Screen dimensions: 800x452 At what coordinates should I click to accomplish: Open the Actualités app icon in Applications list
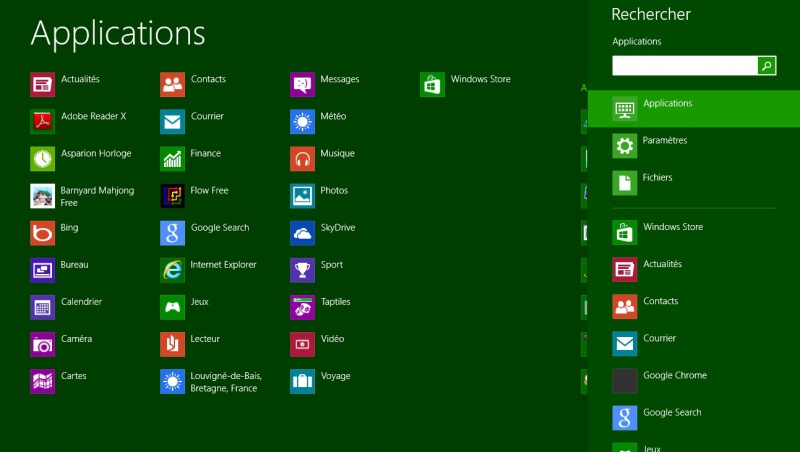[x=42, y=84]
